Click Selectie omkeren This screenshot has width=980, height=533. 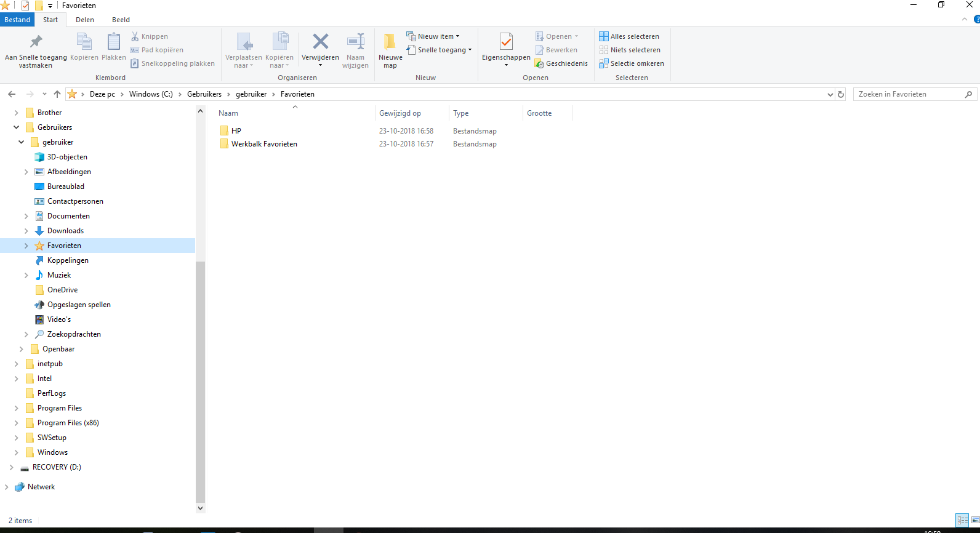tap(632, 63)
